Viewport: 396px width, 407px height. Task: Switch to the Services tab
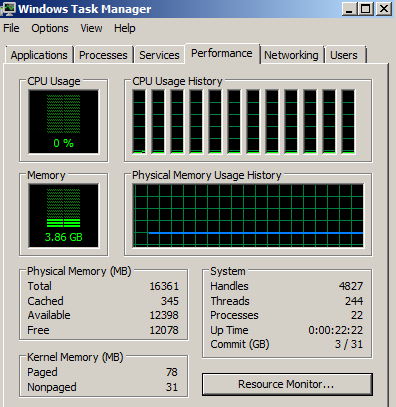pos(159,55)
